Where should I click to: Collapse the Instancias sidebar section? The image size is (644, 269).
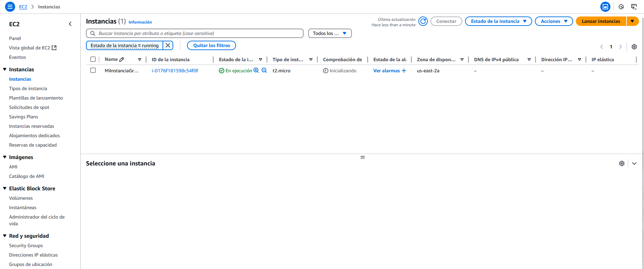click(x=5, y=69)
